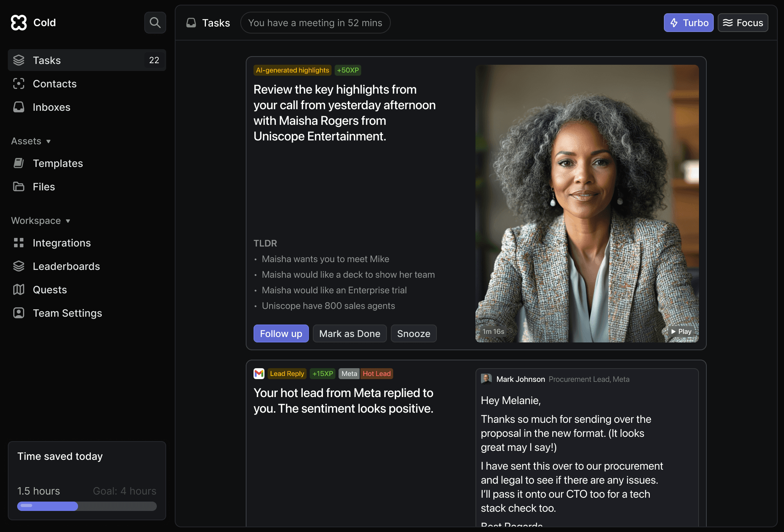Open Leaderboards menu item
The image size is (784, 532).
coord(66,266)
